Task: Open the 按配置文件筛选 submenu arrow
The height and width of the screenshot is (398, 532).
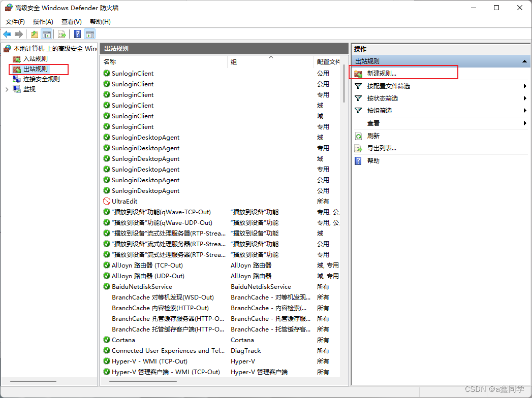Action: [525, 86]
